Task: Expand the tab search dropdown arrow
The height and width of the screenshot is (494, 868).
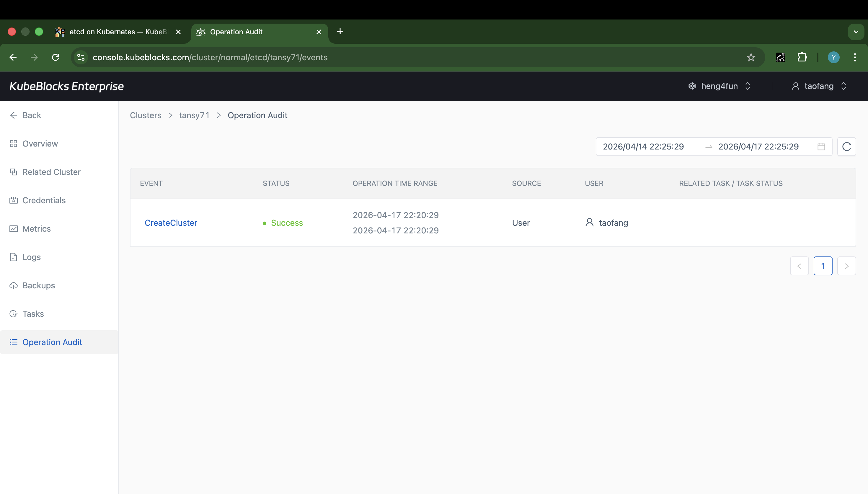Action: point(856,32)
